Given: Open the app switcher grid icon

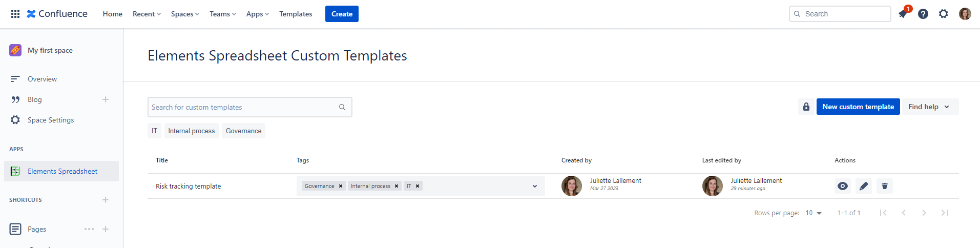Looking at the screenshot, I should tap(15, 14).
